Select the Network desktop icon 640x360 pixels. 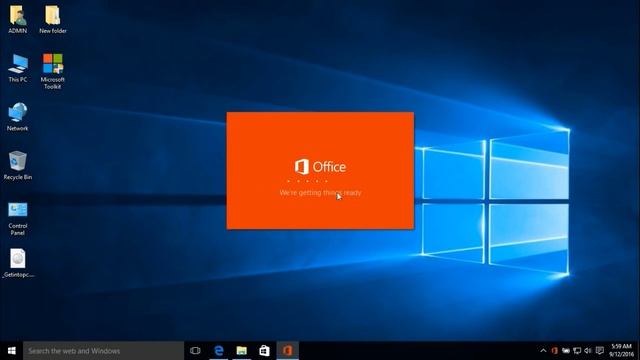(x=18, y=117)
